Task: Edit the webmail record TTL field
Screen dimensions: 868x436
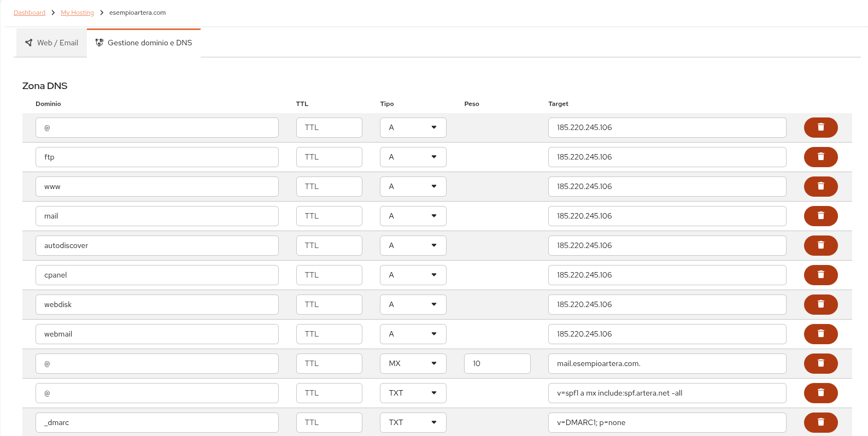Action: pyautogui.click(x=329, y=334)
